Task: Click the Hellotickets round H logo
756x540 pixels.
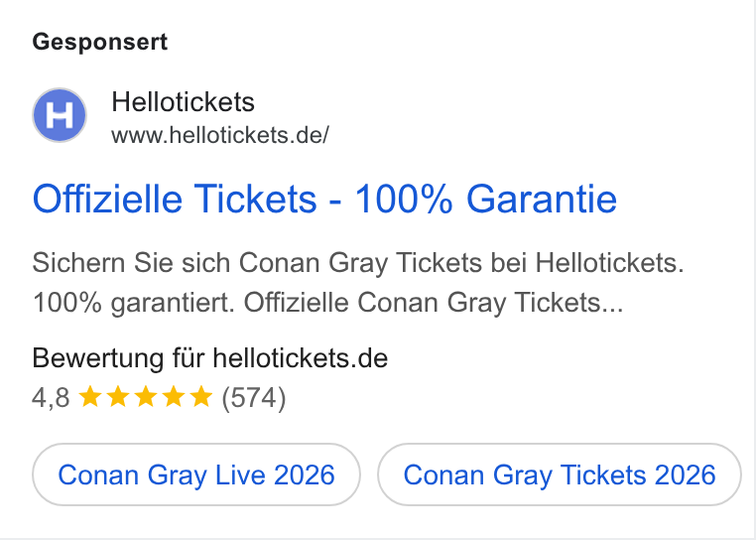Action: click(60, 115)
